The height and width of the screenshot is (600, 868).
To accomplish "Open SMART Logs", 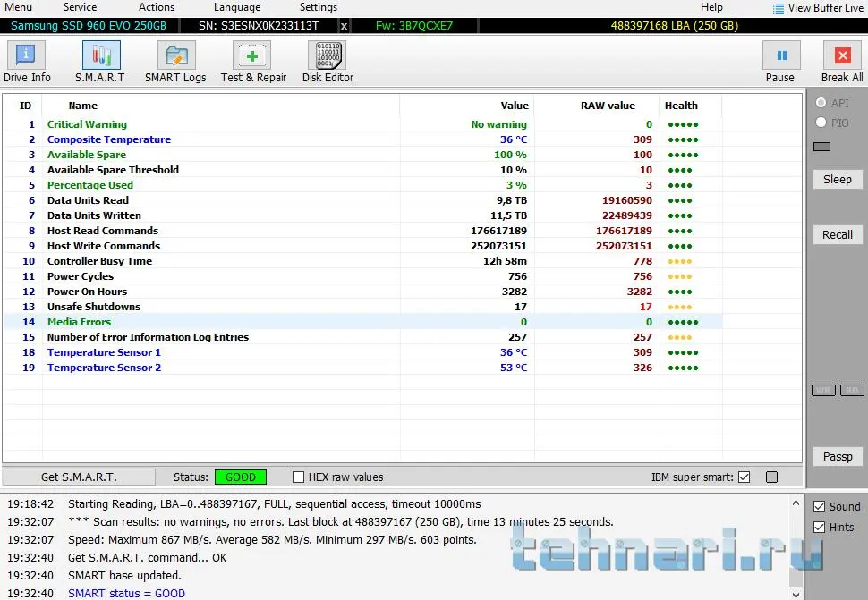I will (175, 62).
